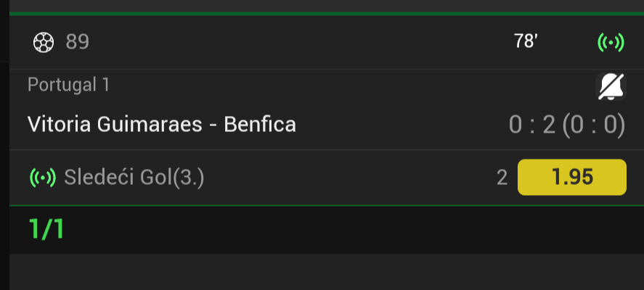Open the Sledeći Gol(3.) market label

(x=134, y=177)
